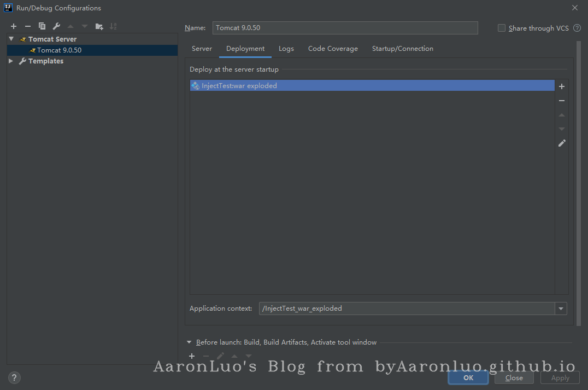Edit deployment artifact with pencil icon
588x390 pixels.
[x=562, y=143]
